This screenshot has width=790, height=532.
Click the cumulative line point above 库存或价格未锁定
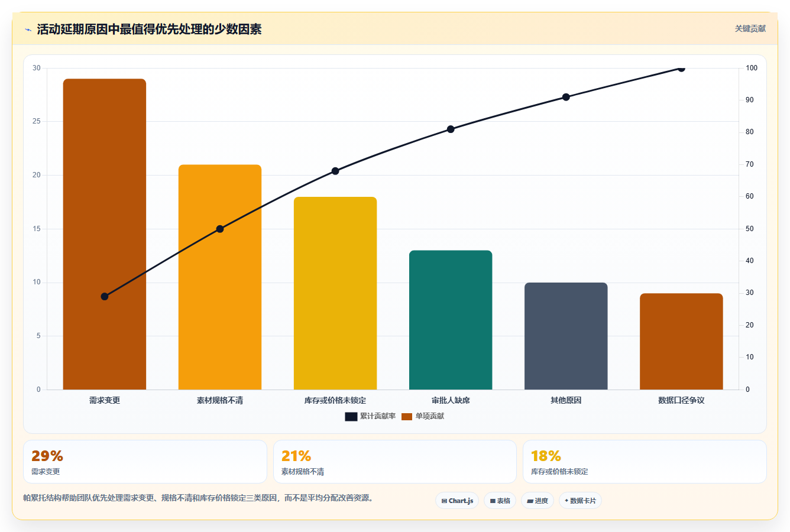[x=335, y=171]
